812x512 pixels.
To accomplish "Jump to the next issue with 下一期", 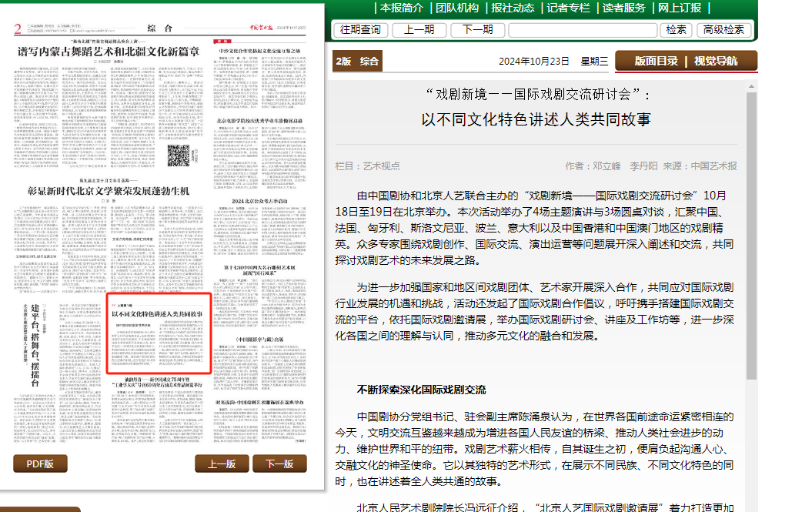I will point(477,30).
